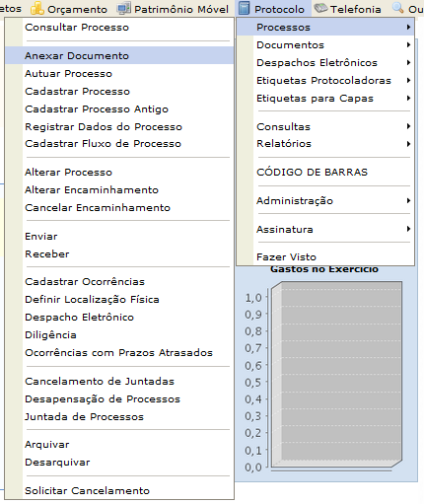Select Juntada de Processos
Screen dimensions: 424x504
pyautogui.click(x=119, y=416)
